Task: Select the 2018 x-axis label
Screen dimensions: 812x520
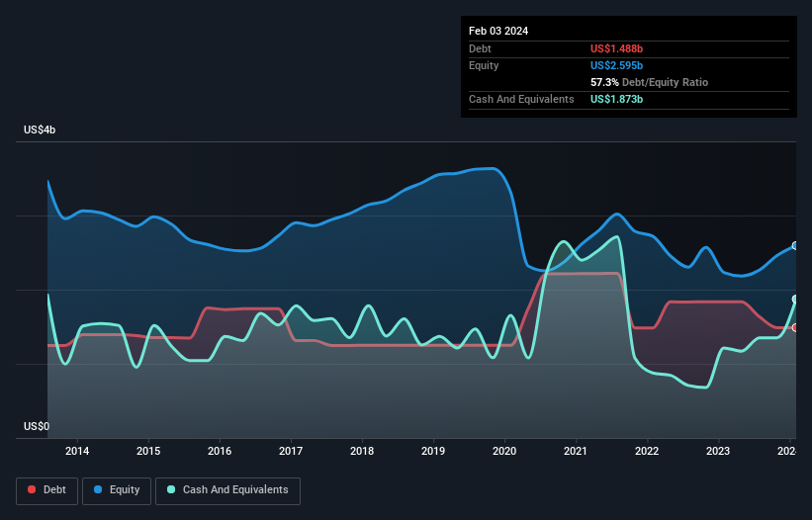Action: (362, 451)
